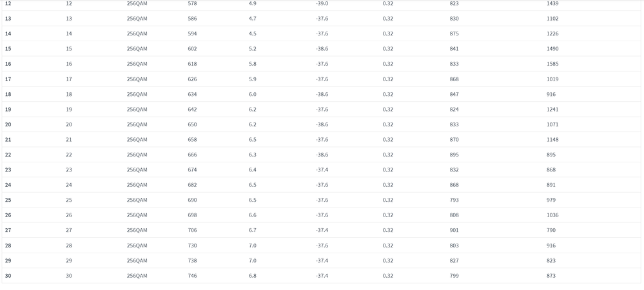Select the 1585 value in row 16
The width and height of the screenshot is (644, 290).
click(552, 64)
